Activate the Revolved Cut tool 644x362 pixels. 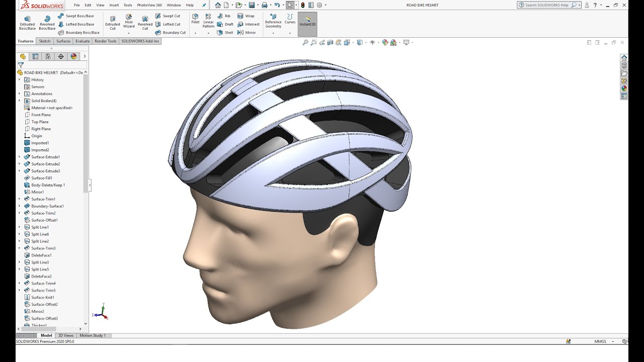(145, 23)
